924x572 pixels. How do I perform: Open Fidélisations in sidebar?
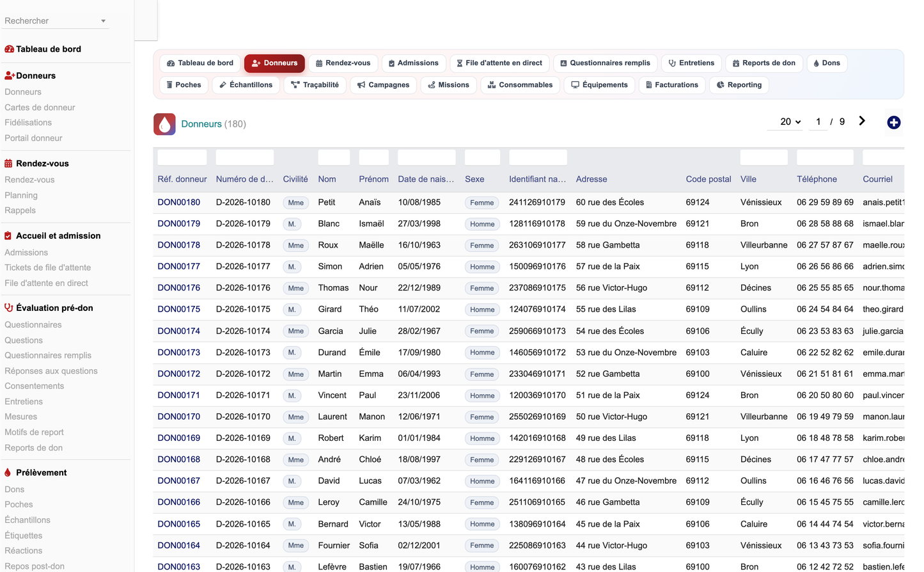coord(28,123)
